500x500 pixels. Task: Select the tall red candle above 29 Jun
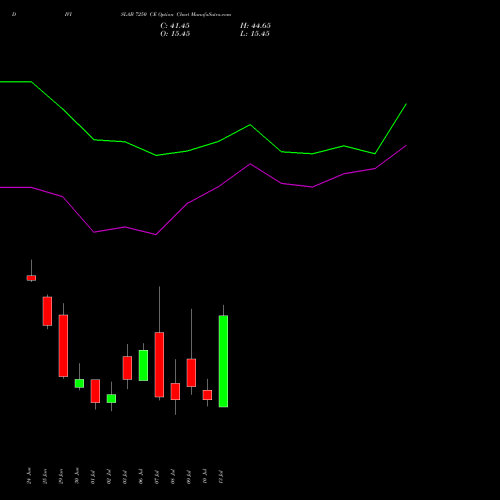pos(63,346)
